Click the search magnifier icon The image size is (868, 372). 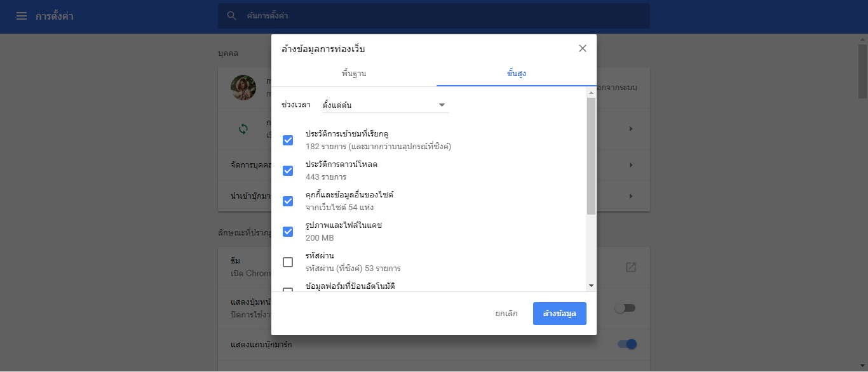[232, 16]
